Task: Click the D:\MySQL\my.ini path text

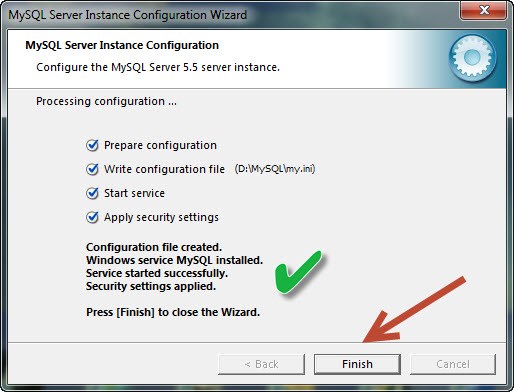Action: click(275, 169)
